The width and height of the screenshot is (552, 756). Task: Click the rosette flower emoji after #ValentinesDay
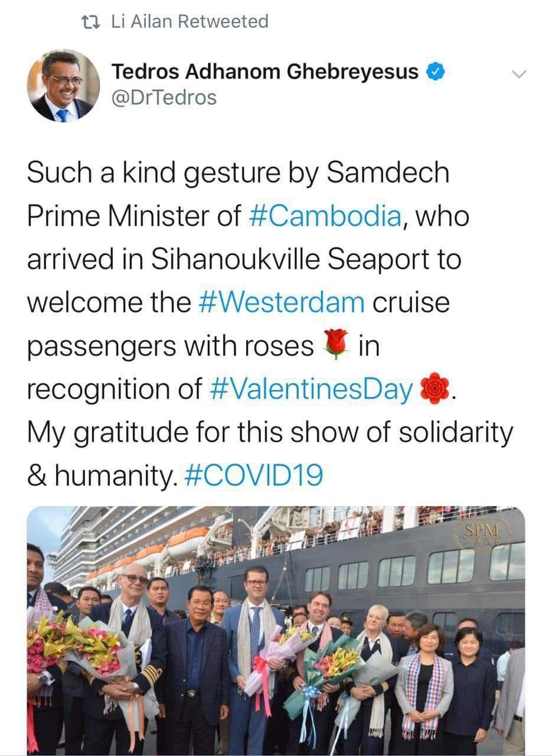tap(434, 390)
